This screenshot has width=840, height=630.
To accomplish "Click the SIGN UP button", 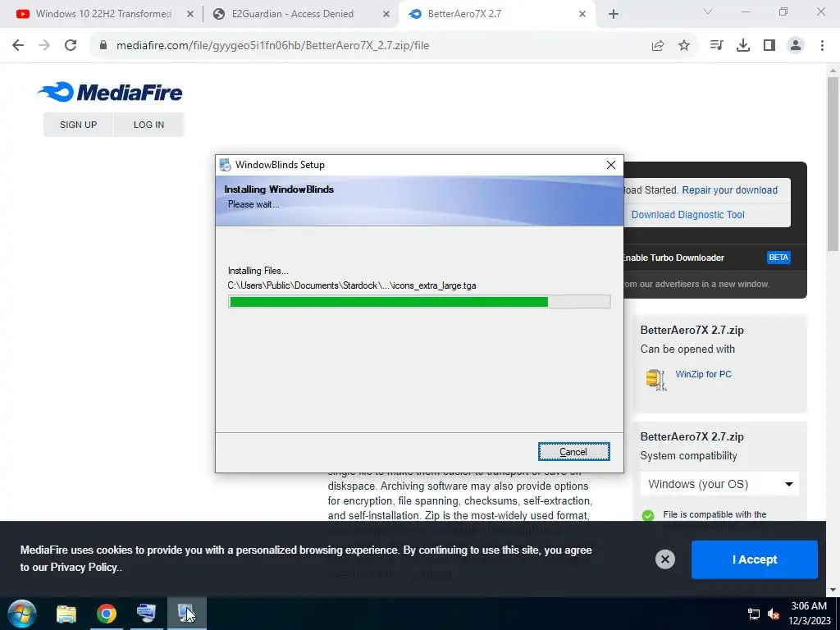I will (78, 125).
